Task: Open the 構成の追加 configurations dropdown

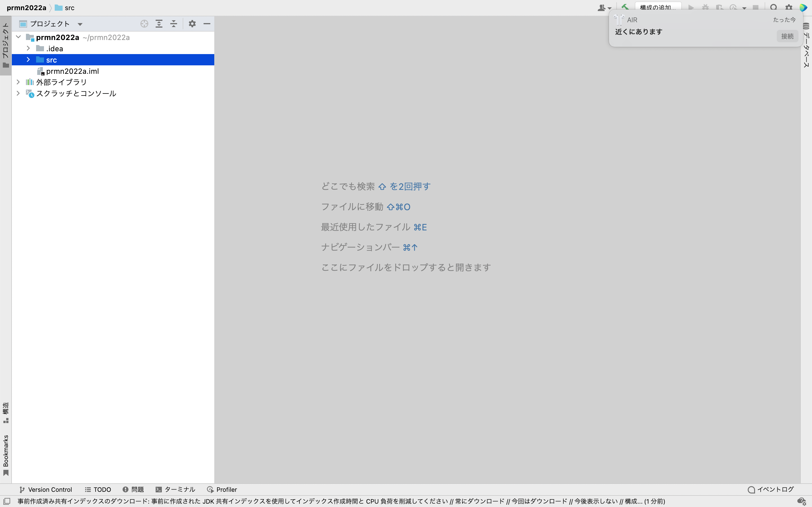Action: (x=658, y=7)
